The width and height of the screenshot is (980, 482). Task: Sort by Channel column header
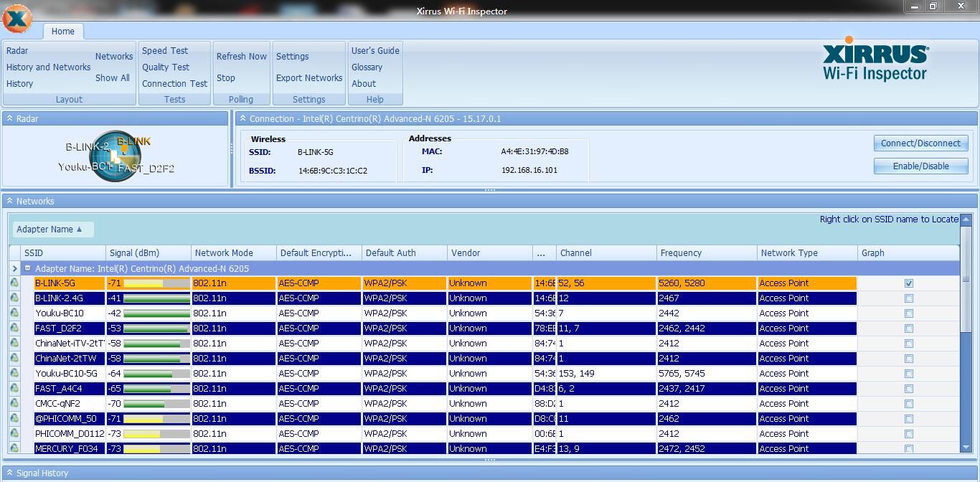[x=606, y=253]
